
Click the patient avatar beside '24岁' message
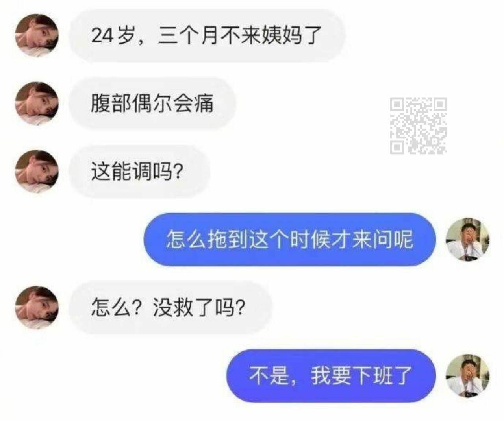pyautogui.click(x=36, y=35)
